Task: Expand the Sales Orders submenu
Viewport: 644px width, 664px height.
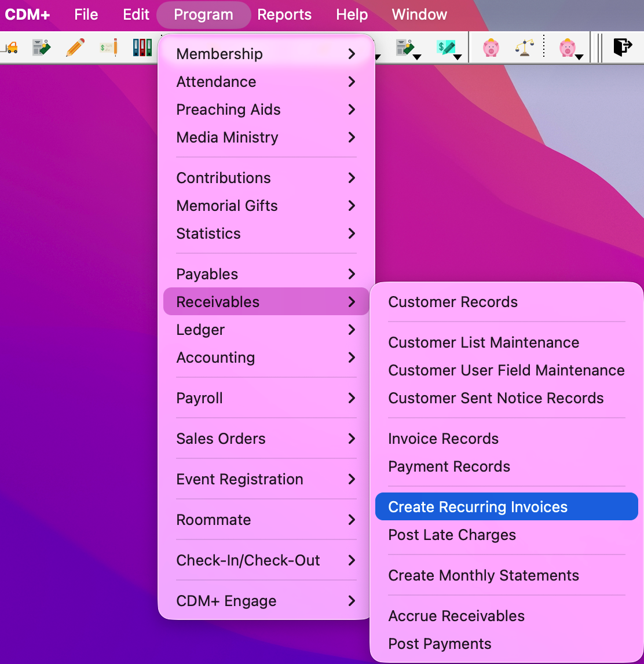Action: click(266, 439)
